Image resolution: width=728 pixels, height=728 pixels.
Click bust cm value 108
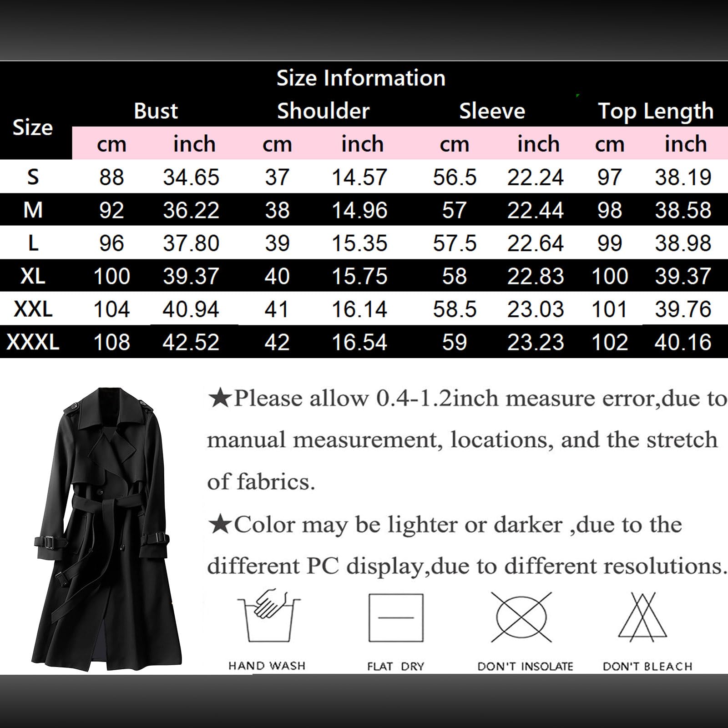111,342
